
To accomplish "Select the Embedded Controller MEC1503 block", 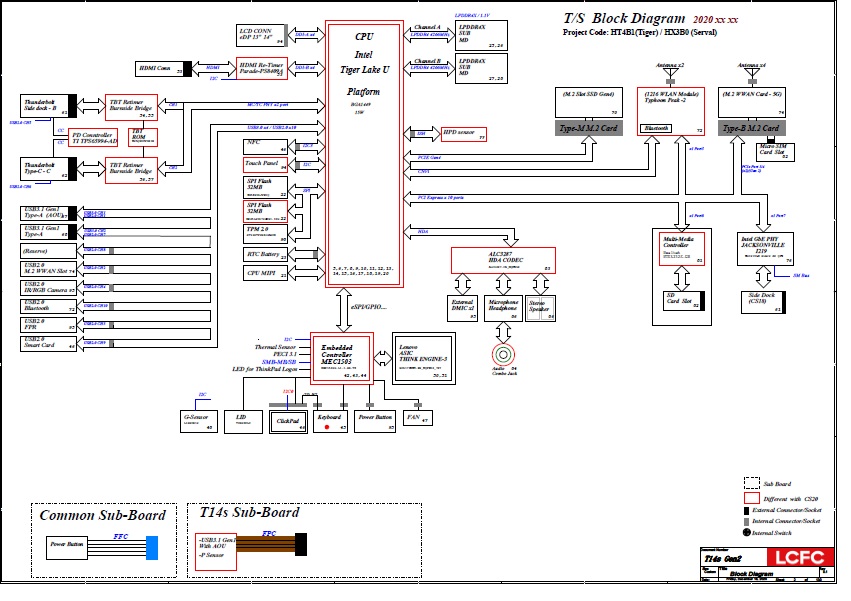I will (341, 358).
